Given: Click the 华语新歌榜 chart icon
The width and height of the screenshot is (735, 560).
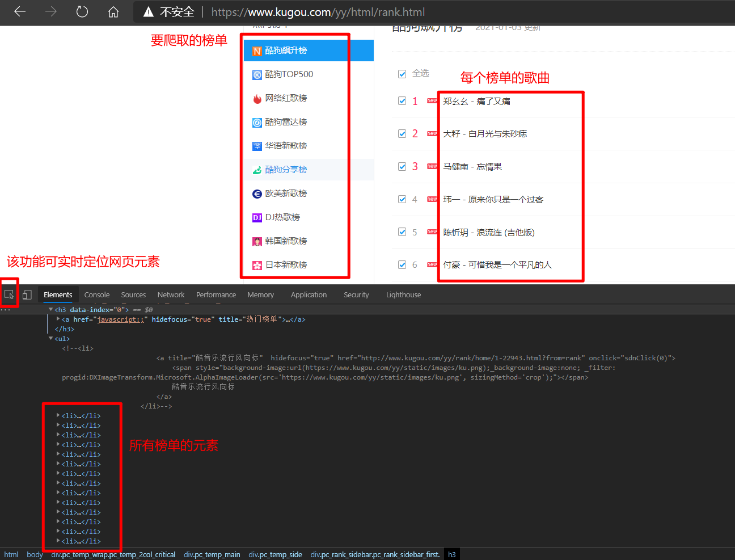Looking at the screenshot, I should (257, 146).
